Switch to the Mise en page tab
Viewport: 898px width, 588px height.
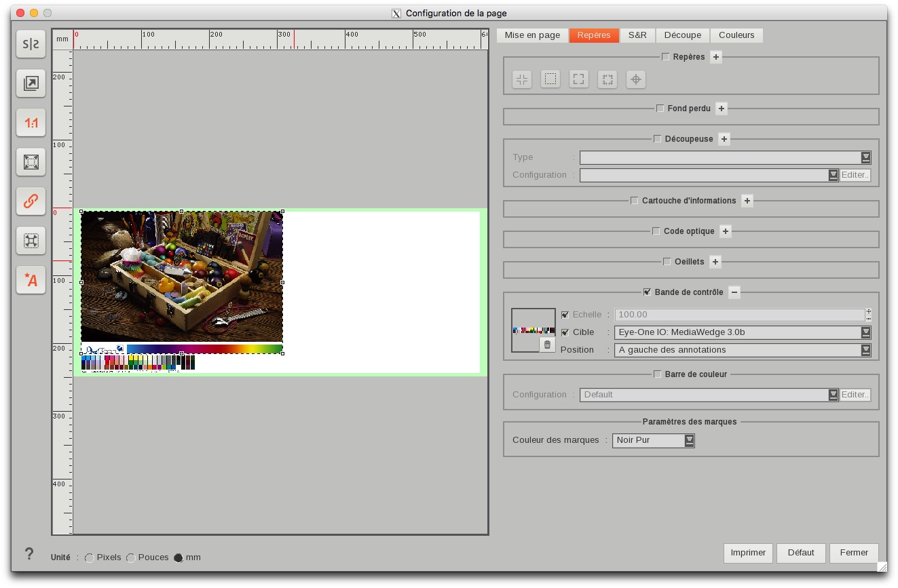532,35
